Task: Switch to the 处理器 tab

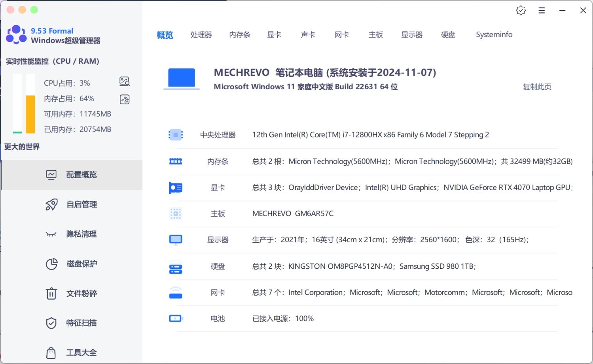Action: point(201,35)
